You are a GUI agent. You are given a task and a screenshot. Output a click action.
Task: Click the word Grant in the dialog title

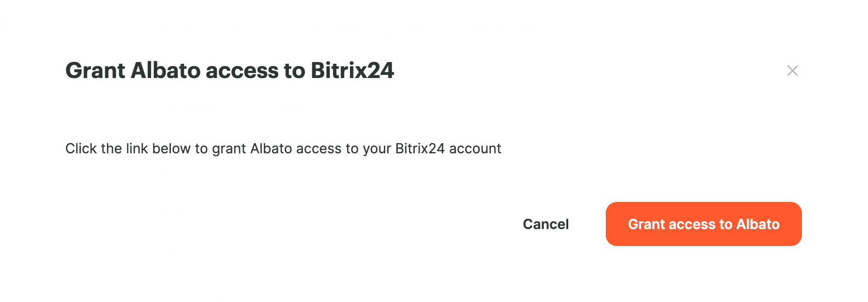pyautogui.click(x=96, y=71)
